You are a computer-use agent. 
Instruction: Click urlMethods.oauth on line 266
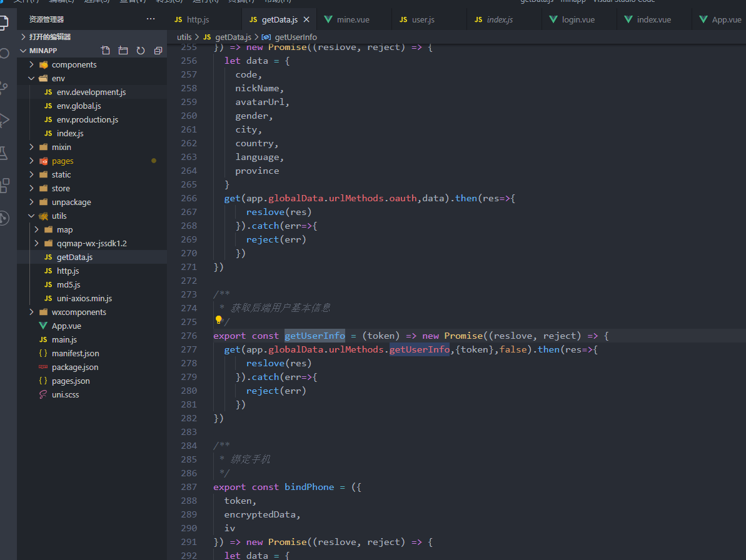point(373,198)
